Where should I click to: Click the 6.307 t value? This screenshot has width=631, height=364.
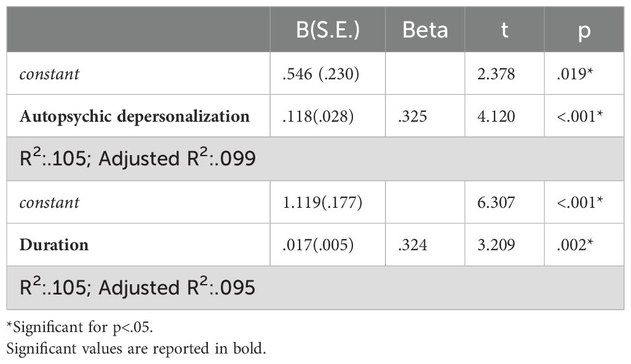(x=496, y=202)
